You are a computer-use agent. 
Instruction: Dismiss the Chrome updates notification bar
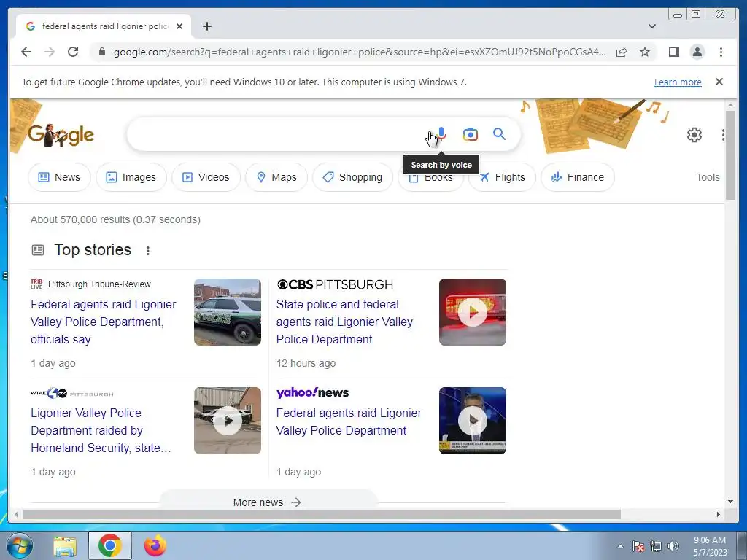tap(719, 82)
